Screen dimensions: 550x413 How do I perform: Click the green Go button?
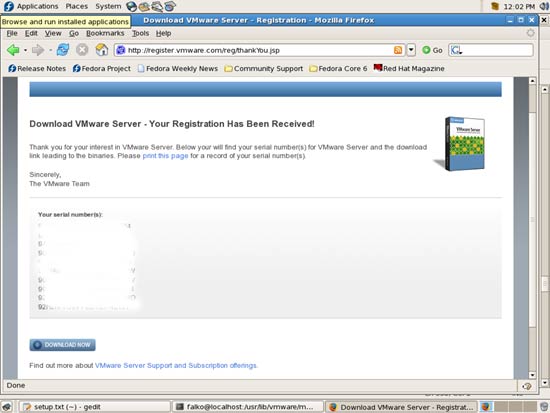tap(432, 50)
